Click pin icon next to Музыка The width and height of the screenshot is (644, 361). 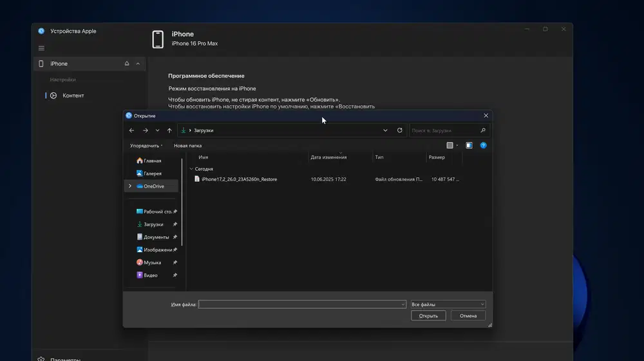(175, 263)
